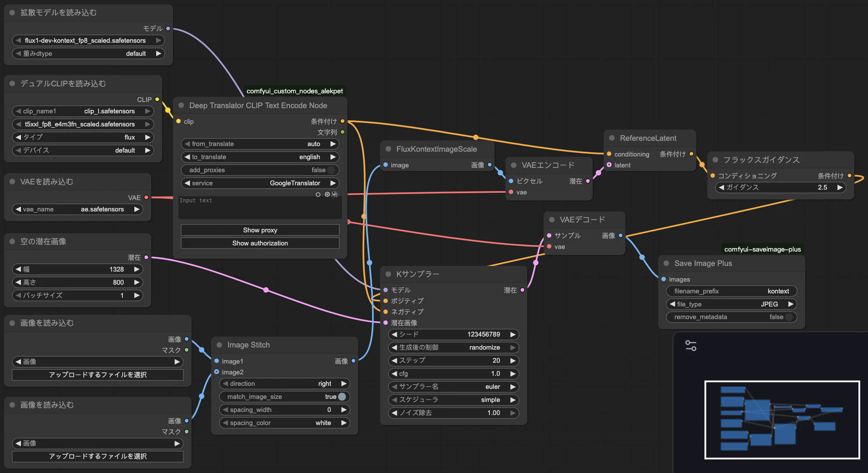Click the Show proxy button
The width and height of the screenshot is (868, 473).
pos(260,230)
